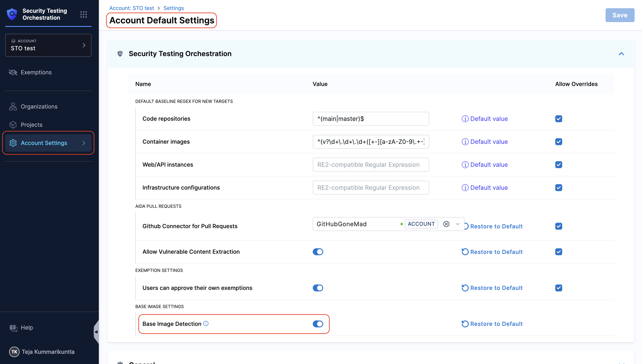Click the Save button

point(619,15)
